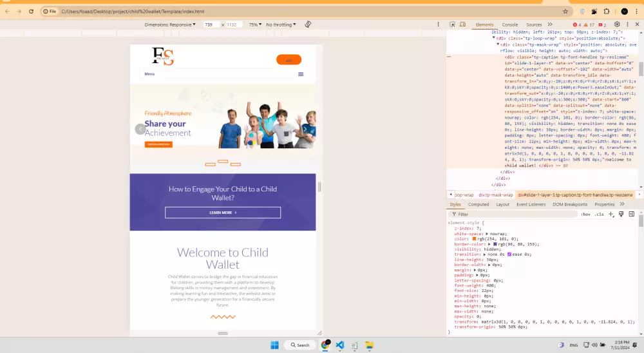Toggle the computed styles sidebar icon

(x=632, y=214)
